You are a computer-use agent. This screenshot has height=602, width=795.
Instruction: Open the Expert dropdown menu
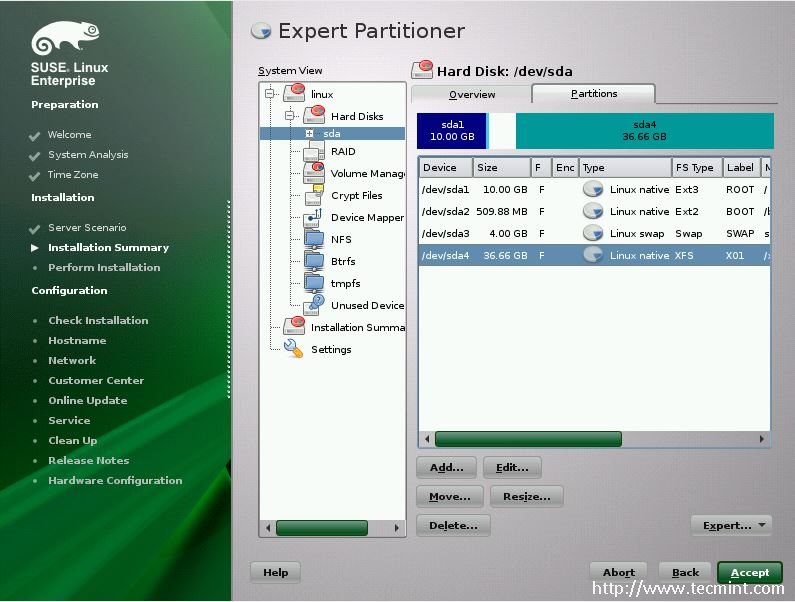(731, 525)
